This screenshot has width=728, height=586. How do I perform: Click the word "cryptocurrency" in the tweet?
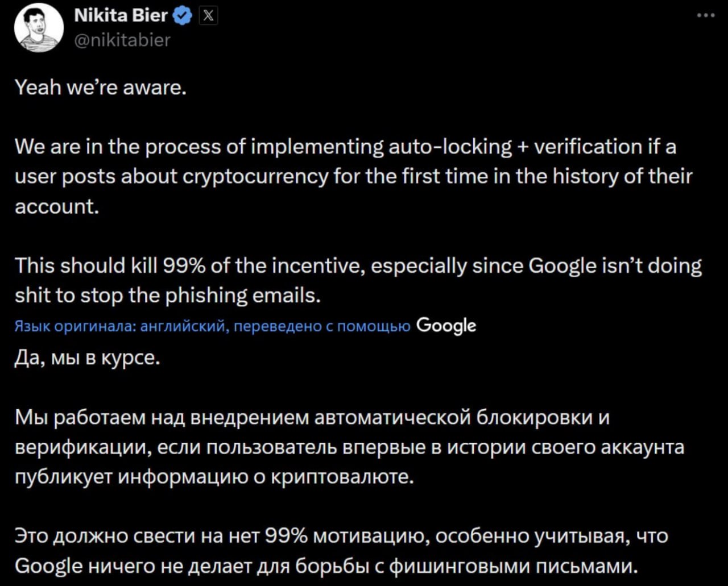253,177
